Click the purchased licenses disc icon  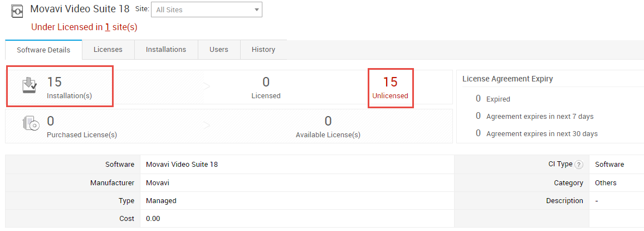coord(31,124)
